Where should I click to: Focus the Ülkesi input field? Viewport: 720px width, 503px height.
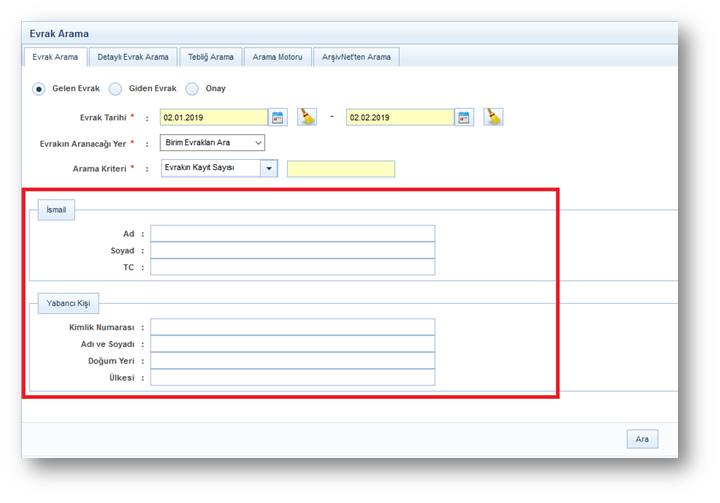click(x=292, y=377)
